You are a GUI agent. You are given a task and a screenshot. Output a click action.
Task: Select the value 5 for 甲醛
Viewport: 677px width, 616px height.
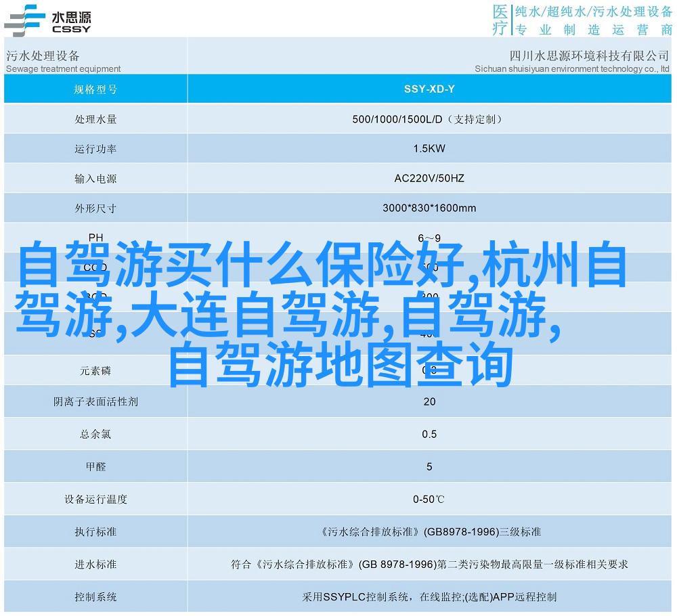pyautogui.click(x=429, y=466)
